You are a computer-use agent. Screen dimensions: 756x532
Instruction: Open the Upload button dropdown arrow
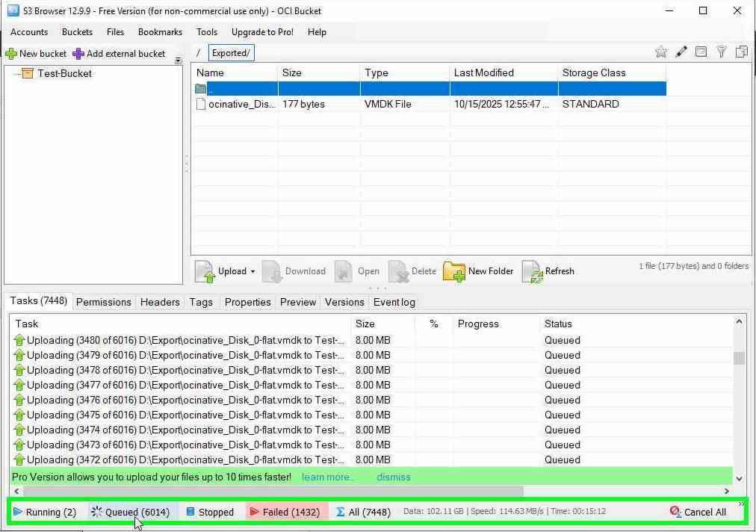coord(252,271)
